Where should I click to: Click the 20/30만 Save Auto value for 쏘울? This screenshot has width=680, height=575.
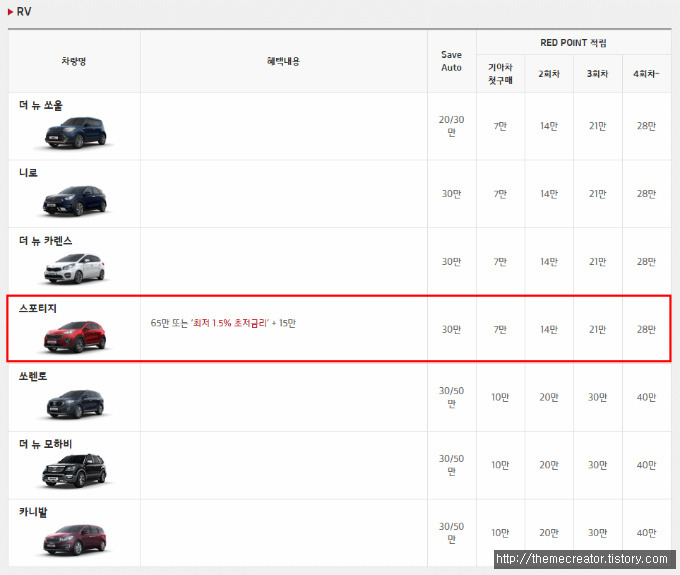click(451, 126)
